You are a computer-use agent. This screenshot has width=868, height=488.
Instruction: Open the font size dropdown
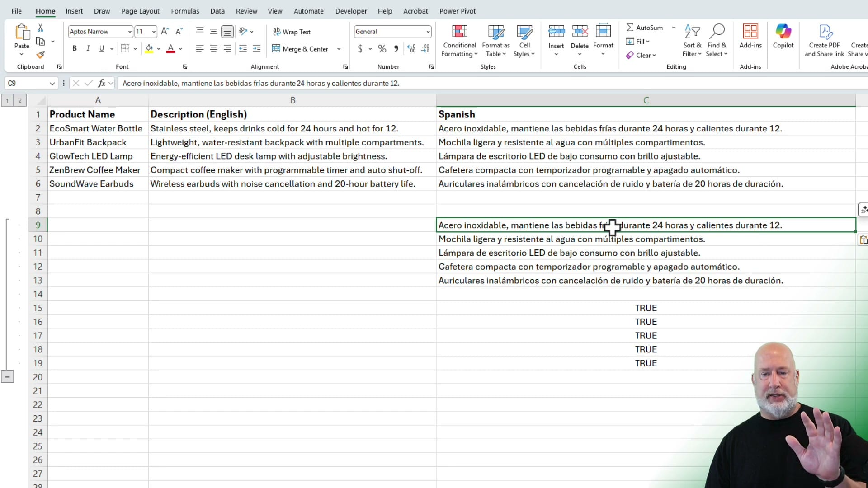(x=153, y=31)
